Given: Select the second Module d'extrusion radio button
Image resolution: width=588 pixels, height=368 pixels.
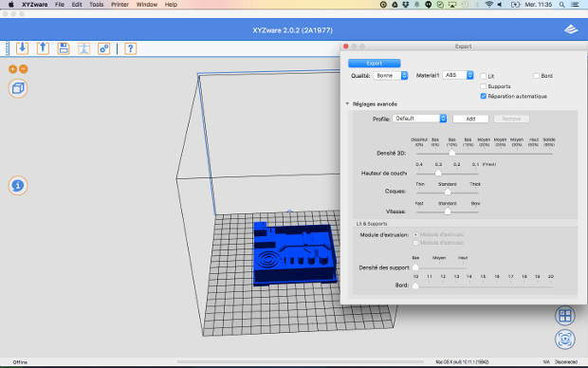Looking at the screenshot, I should pos(415,243).
